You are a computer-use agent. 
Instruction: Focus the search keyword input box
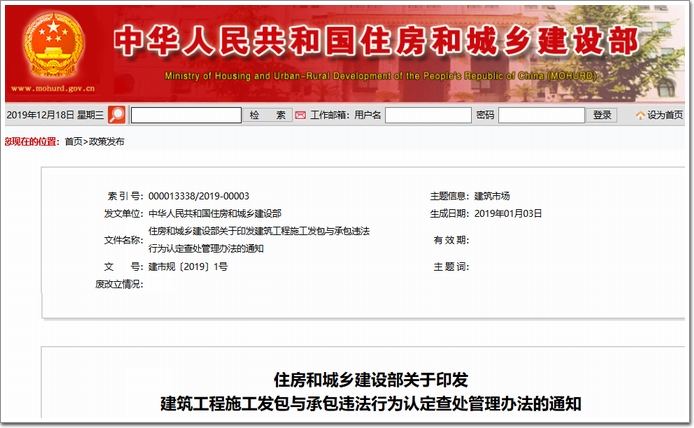pyautogui.click(x=186, y=115)
